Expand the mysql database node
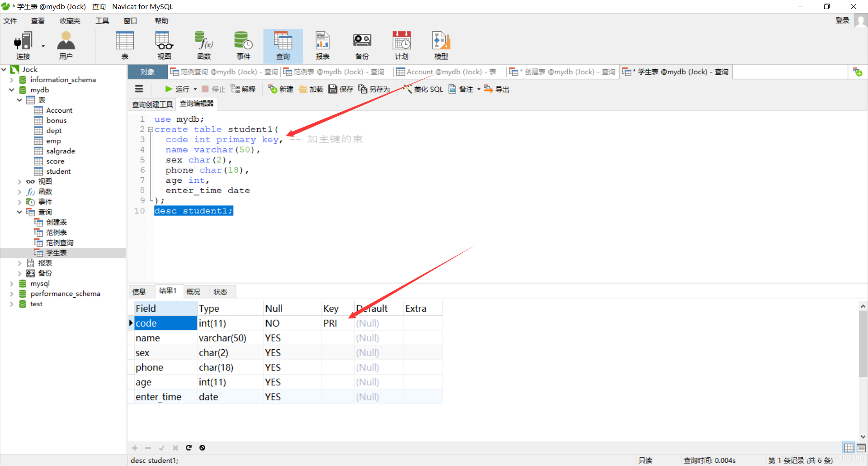868x466 pixels. click(12, 284)
